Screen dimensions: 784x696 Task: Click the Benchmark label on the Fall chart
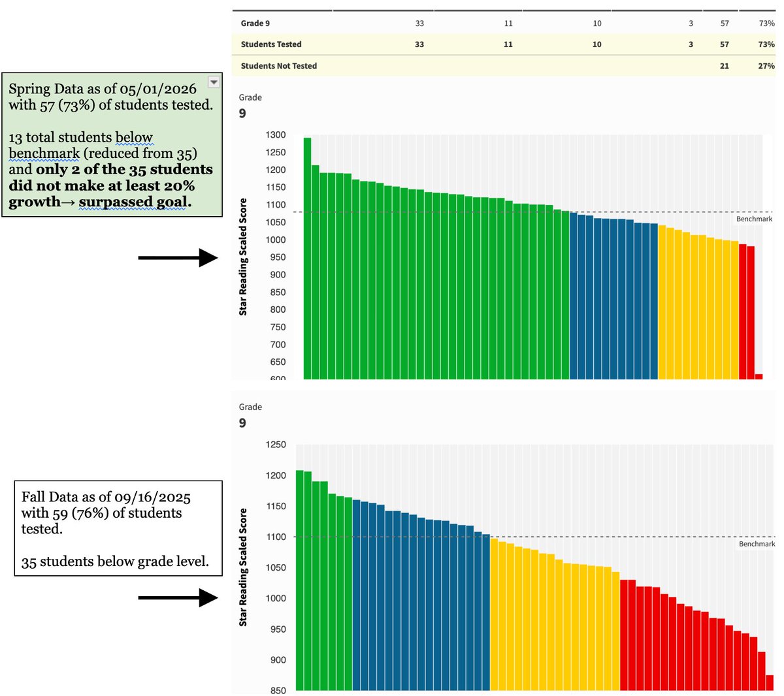[x=757, y=544]
